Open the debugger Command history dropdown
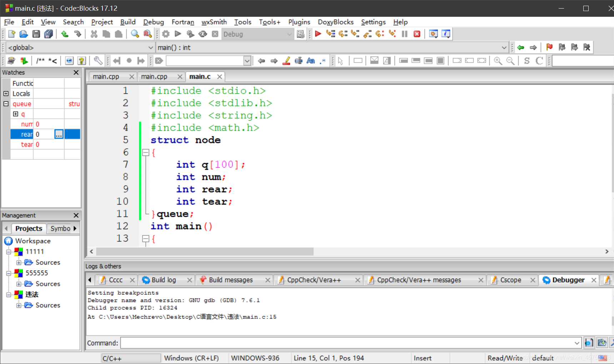614x364 pixels. (577, 343)
